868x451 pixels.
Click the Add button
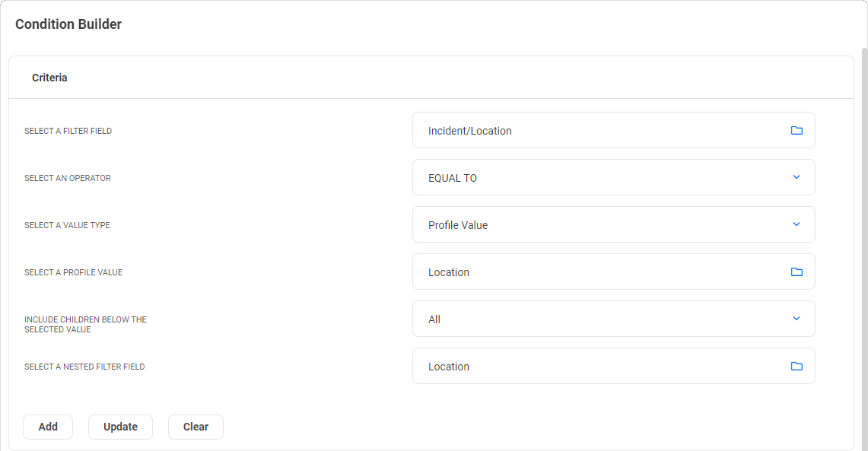coord(47,427)
